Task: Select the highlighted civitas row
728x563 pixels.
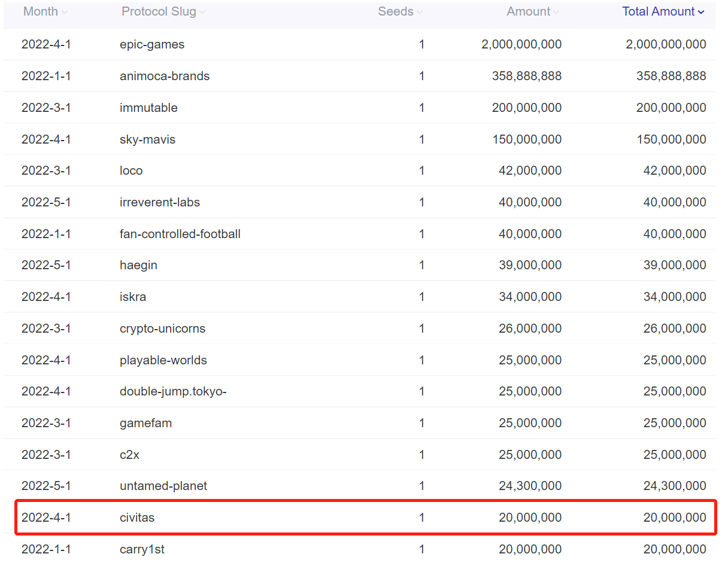Action: click(x=137, y=517)
